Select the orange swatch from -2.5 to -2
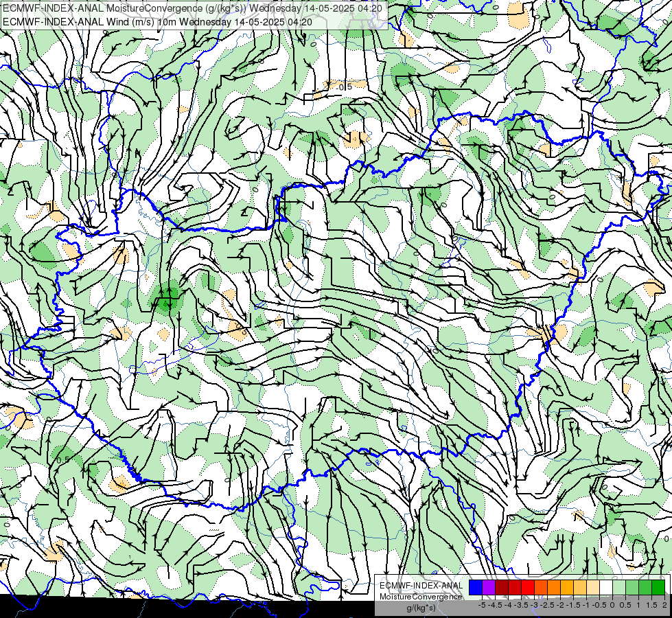This screenshot has height=618, width=672. point(554,587)
